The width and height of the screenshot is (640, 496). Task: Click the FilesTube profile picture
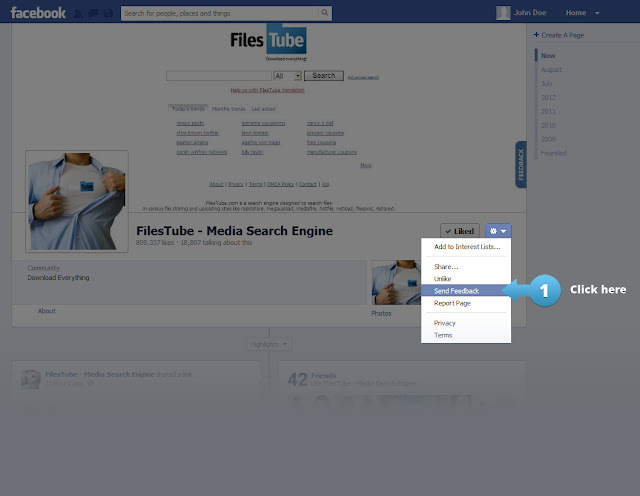pos(77,201)
